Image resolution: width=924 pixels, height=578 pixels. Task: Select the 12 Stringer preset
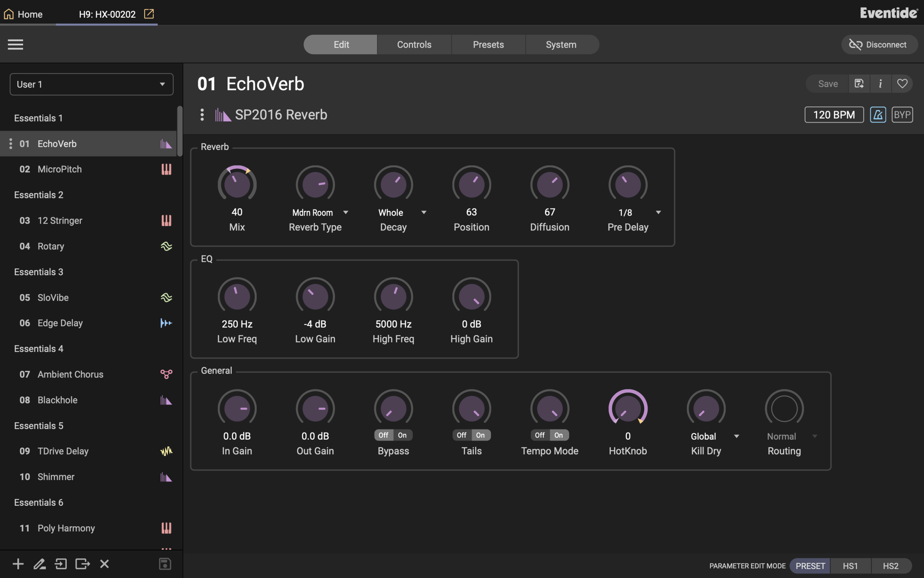(88, 221)
